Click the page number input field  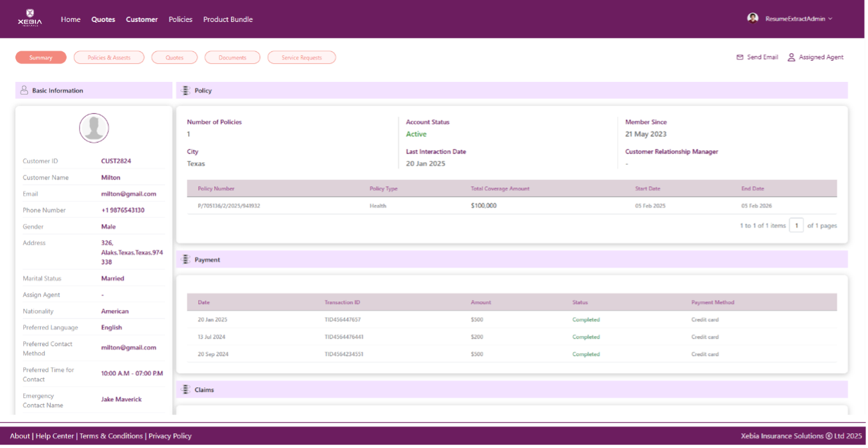(796, 225)
